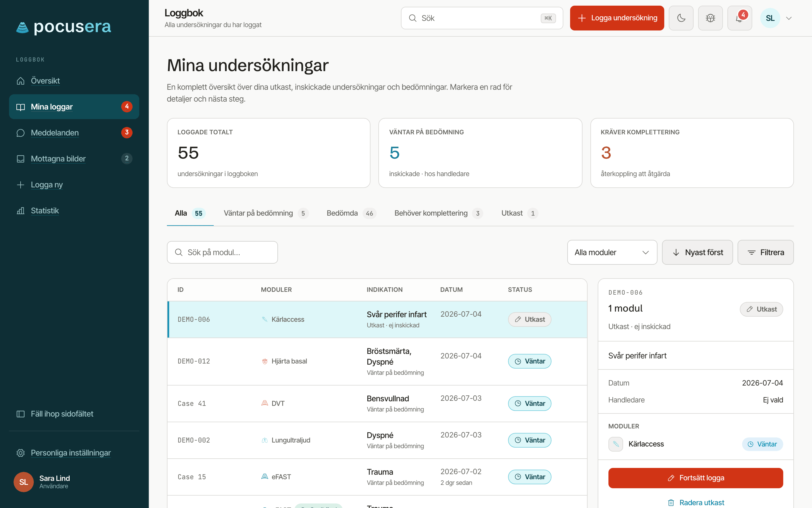
Task: Click the Logga undersökning button
Action: (x=617, y=18)
